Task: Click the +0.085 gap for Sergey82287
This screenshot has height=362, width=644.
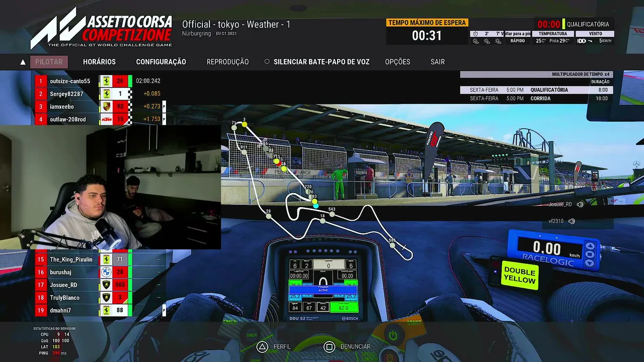Action: click(152, 94)
